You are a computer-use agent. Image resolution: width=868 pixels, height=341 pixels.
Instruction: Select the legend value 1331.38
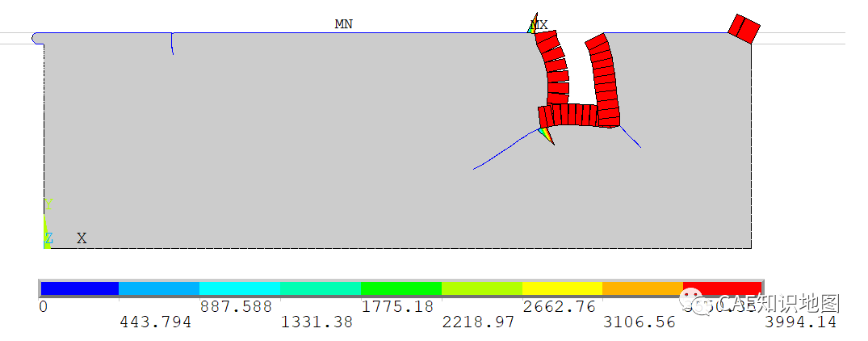317,322
